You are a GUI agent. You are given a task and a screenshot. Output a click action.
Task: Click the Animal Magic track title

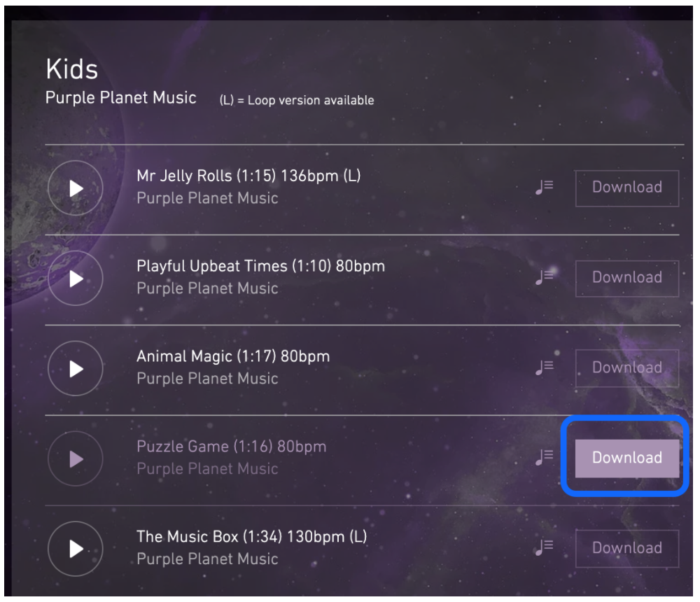click(232, 356)
